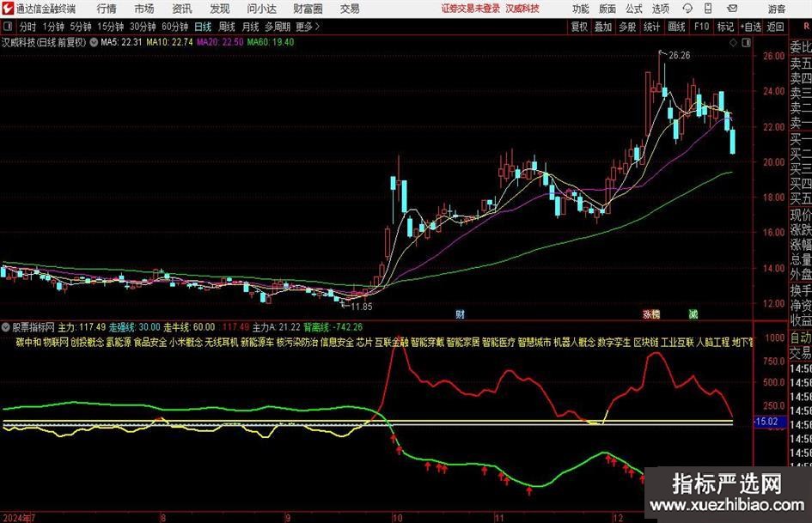Click the 通达信 app logo icon
The image size is (812, 523).
point(7,9)
